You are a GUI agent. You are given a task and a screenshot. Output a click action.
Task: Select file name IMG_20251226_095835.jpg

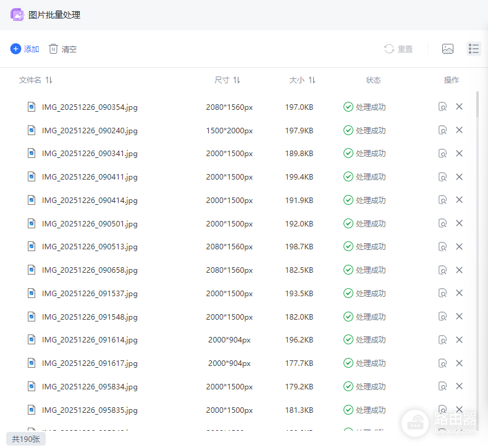click(90, 410)
